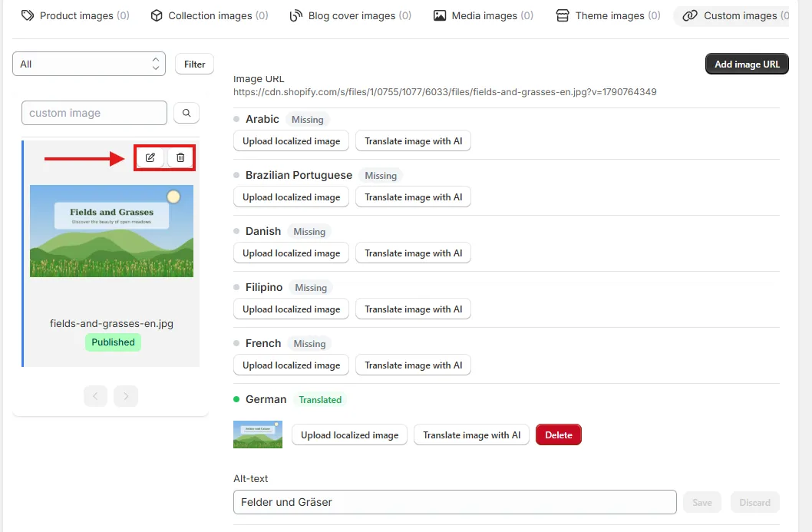Click the Filipino Missing status badge
The height and width of the screenshot is (532, 812).
coord(311,288)
